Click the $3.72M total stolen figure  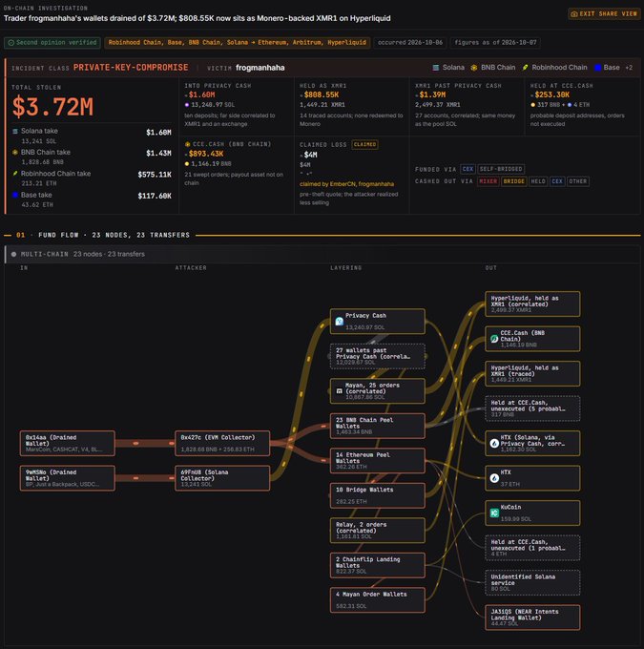click(53, 106)
